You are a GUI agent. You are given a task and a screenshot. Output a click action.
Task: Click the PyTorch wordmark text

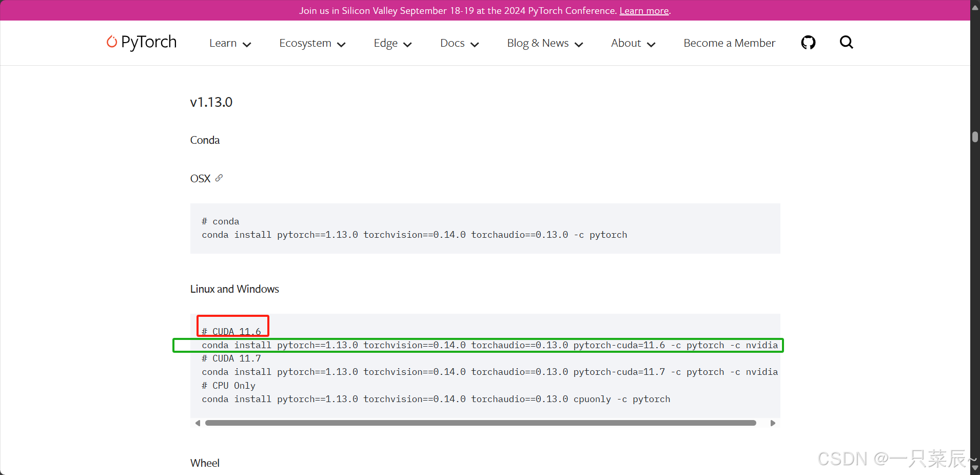tap(149, 42)
